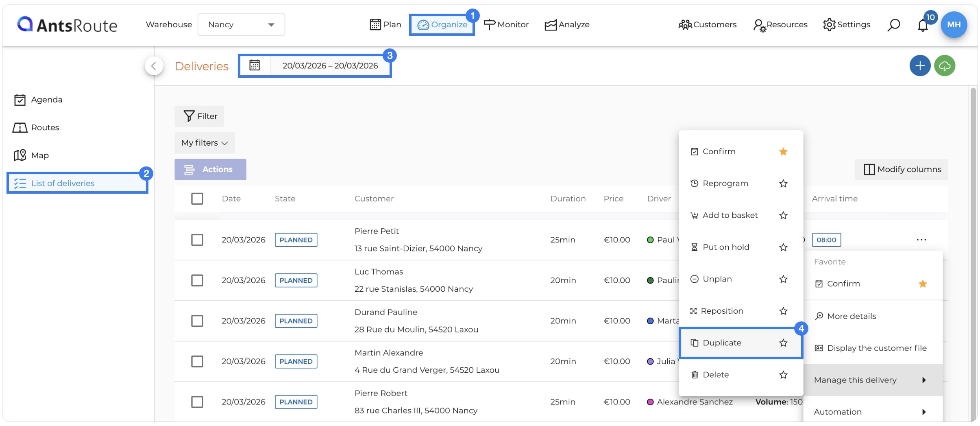Click the Alexandre Sanchez driver name
Screen dimensions: 980x426
coord(695,402)
